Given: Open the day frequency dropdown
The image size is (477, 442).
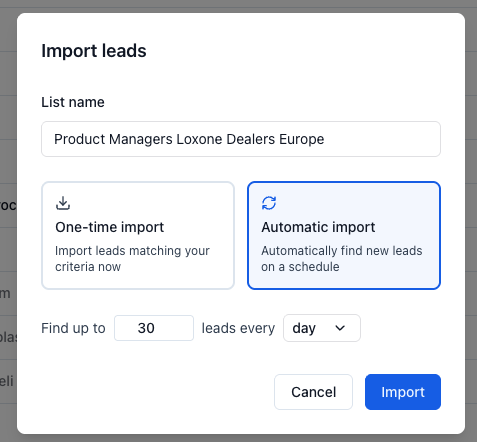Looking at the screenshot, I should tap(322, 328).
